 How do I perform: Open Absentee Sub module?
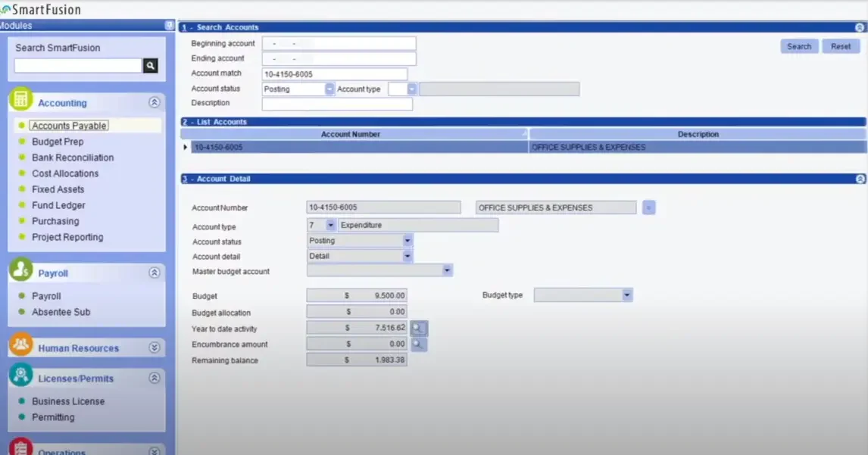(61, 312)
